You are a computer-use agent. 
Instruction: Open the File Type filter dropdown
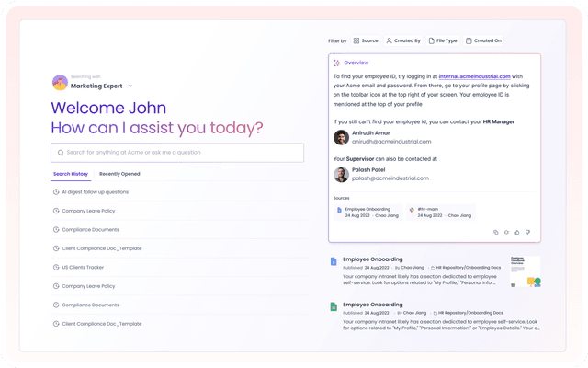[443, 40]
